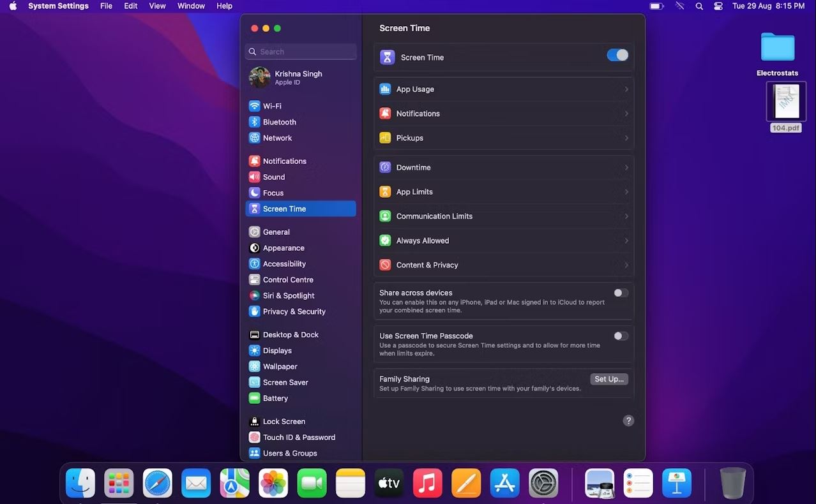816x504 pixels.
Task: Select Screen Time in the sidebar
Action: click(x=301, y=209)
